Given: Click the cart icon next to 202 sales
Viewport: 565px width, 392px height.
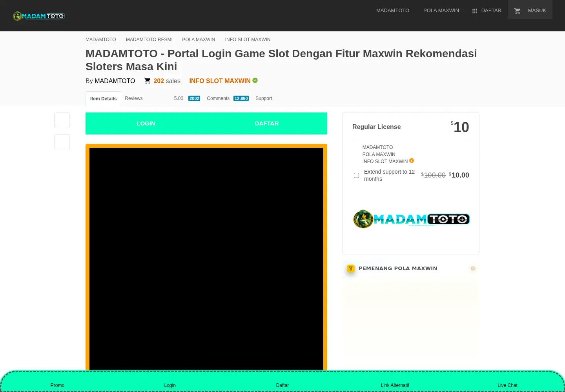Looking at the screenshot, I should pyautogui.click(x=148, y=81).
